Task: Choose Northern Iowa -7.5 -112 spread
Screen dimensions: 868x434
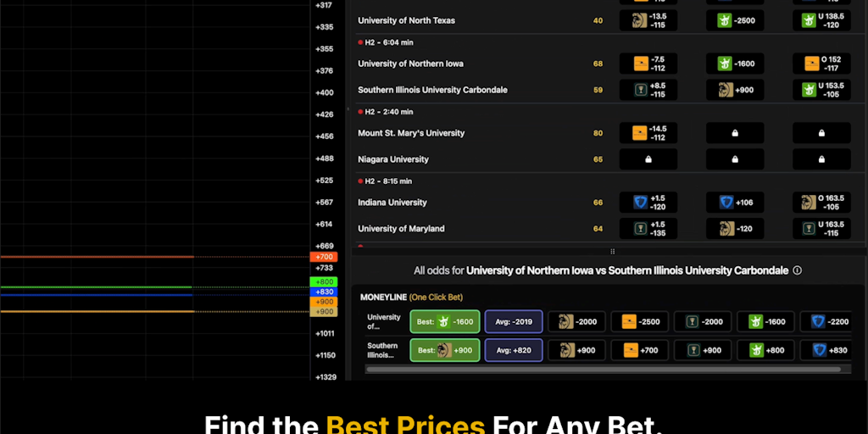Action: click(x=648, y=64)
